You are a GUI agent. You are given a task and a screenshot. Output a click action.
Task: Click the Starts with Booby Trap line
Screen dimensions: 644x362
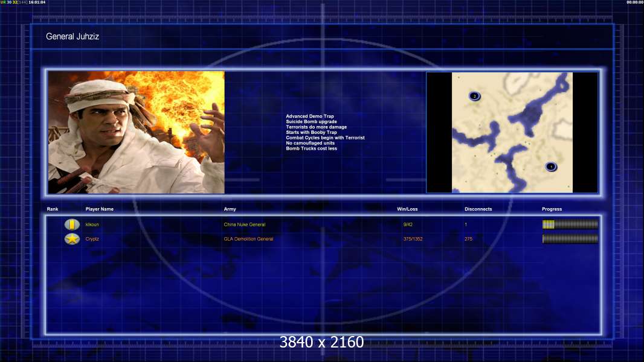pos(311,132)
